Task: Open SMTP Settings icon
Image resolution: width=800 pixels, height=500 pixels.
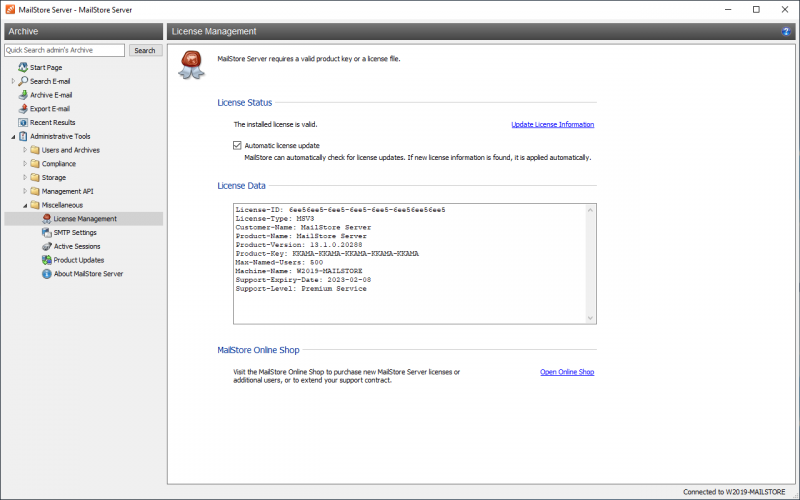Action: pyautogui.click(x=46, y=232)
